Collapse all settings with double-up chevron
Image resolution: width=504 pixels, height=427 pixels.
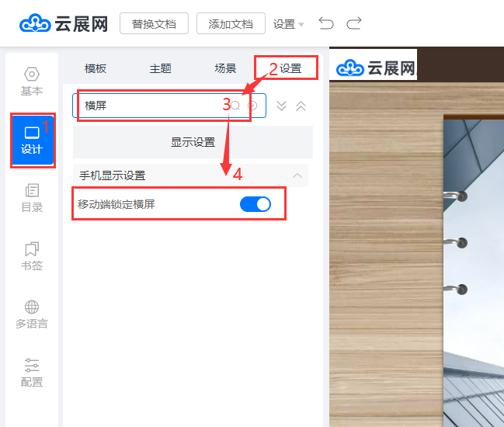click(x=301, y=106)
